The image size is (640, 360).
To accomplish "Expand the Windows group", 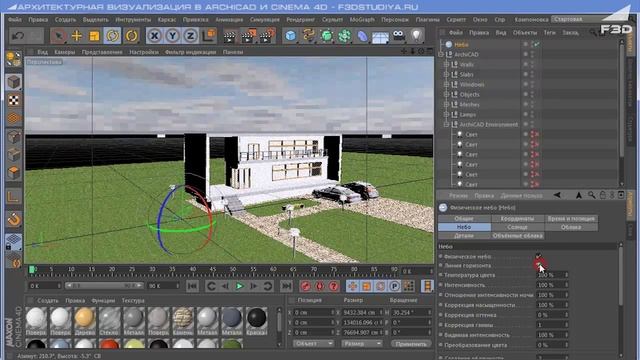I will pos(447,84).
